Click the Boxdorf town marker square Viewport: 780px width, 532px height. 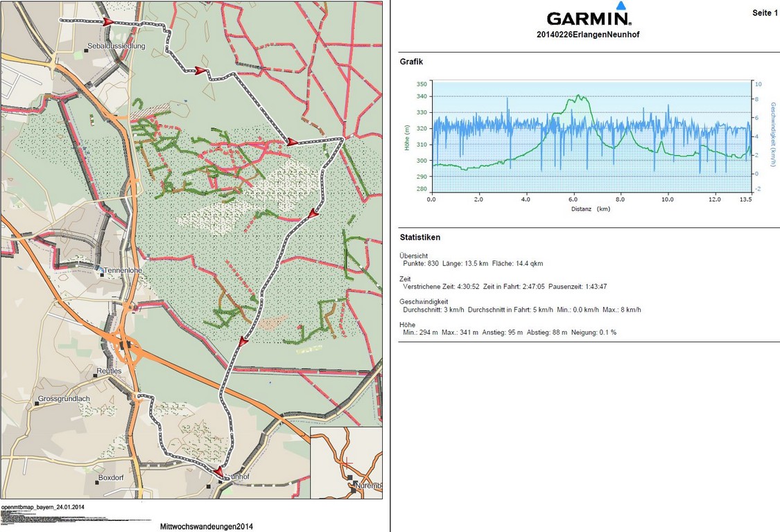[x=96, y=483]
